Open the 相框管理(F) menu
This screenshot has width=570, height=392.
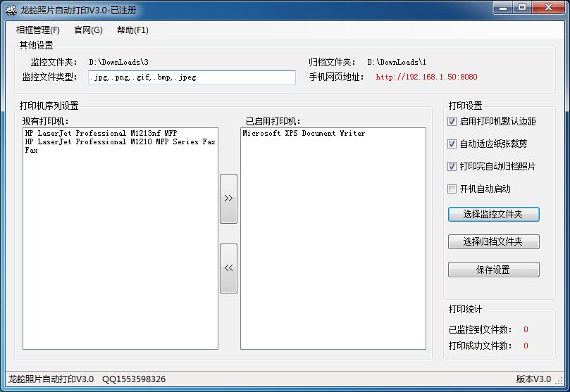[x=38, y=30]
